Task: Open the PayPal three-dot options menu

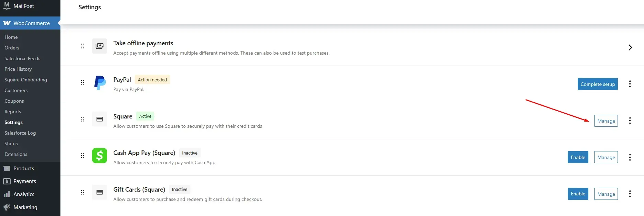Action: tap(630, 84)
